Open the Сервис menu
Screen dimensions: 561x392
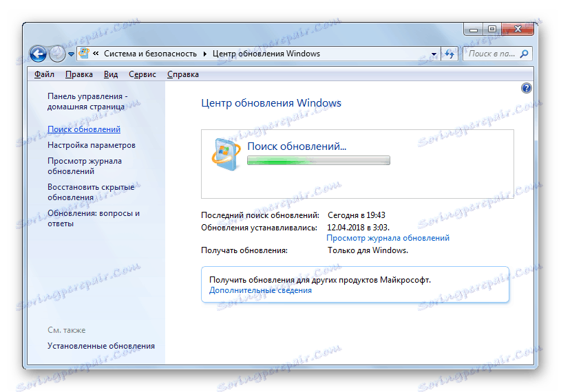pos(142,74)
